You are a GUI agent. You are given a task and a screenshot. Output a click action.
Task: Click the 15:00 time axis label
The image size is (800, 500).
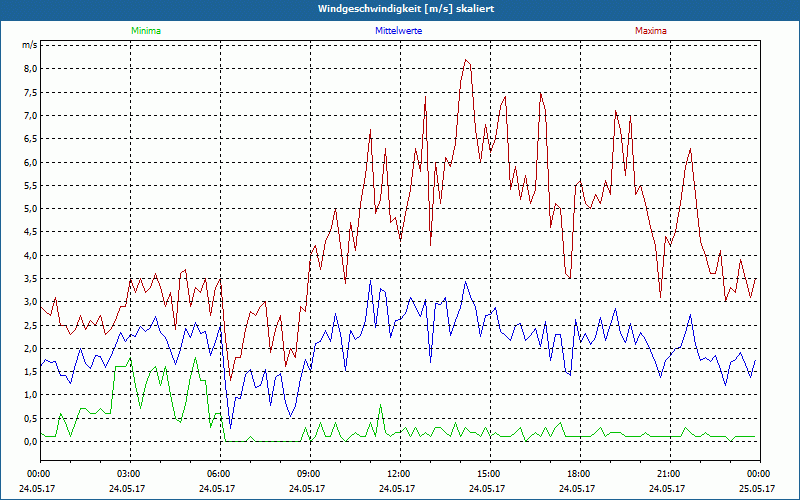489,474
